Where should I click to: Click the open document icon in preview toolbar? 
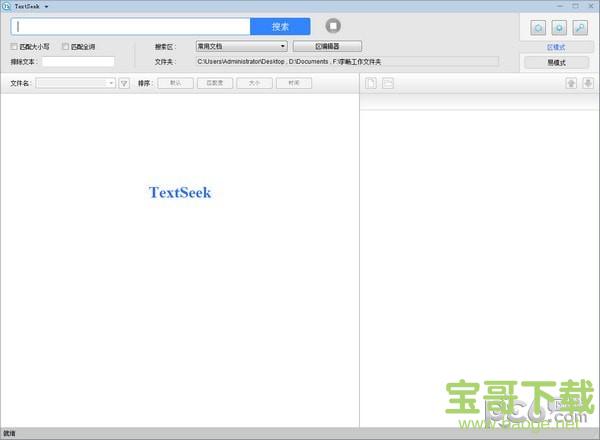tap(371, 83)
